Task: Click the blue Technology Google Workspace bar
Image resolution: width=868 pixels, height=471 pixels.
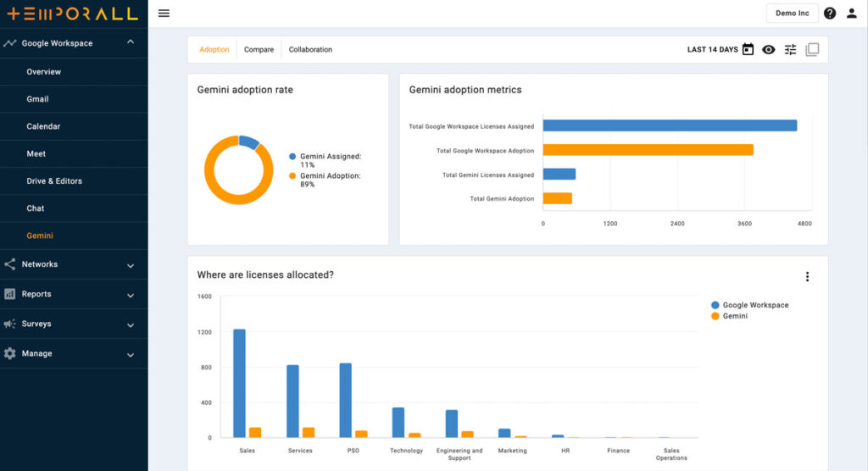Action: pyautogui.click(x=398, y=423)
